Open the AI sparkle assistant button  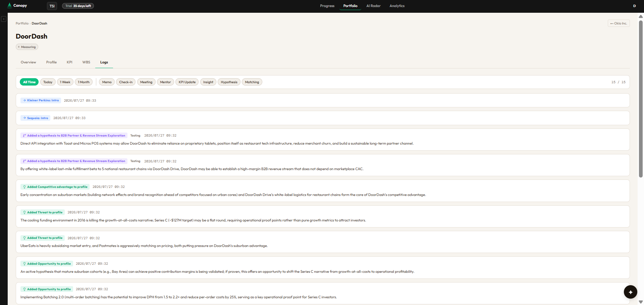(630, 292)
